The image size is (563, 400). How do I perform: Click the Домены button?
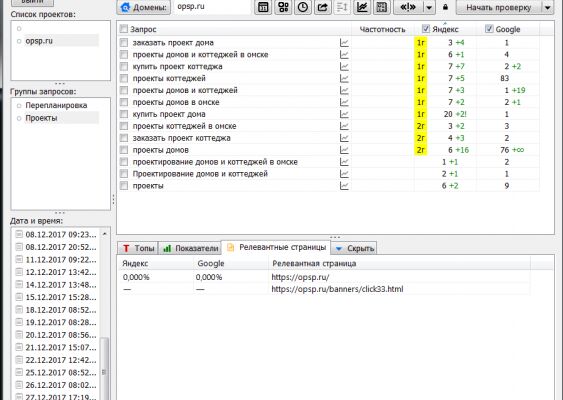[144, 7]
